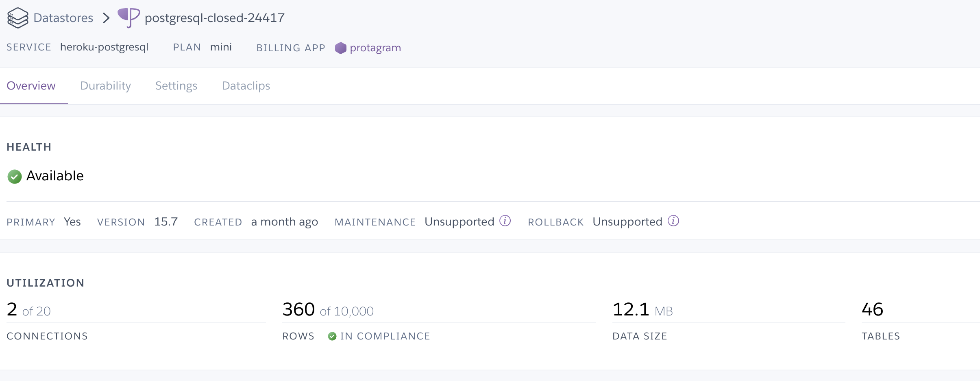Viewport: 980px width, 381px height.
Task: Click the Rollback Unsupported text
Action: tap(627, 222)
